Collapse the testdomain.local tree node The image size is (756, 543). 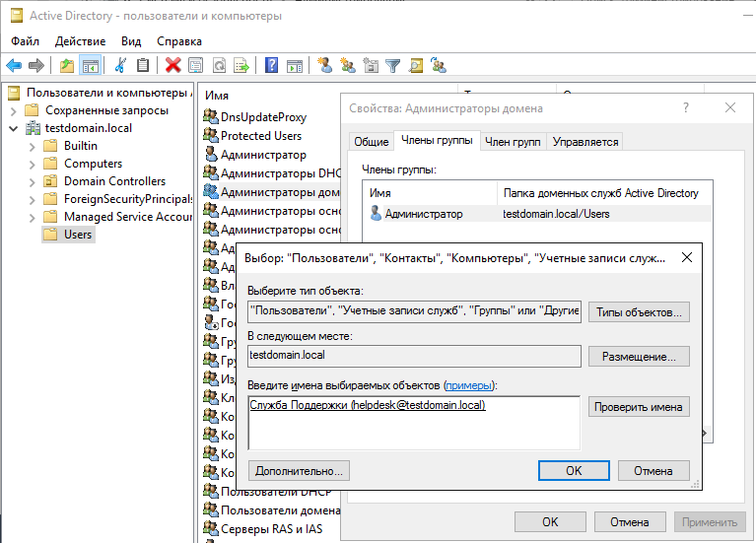tap(13, 128)
